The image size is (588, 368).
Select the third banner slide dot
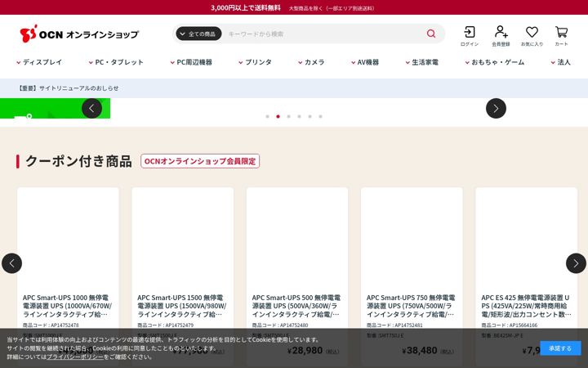tap(289, 116)
